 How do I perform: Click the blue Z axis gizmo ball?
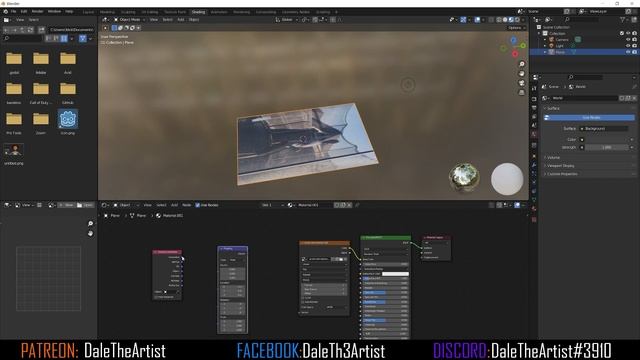pos(513,40)
